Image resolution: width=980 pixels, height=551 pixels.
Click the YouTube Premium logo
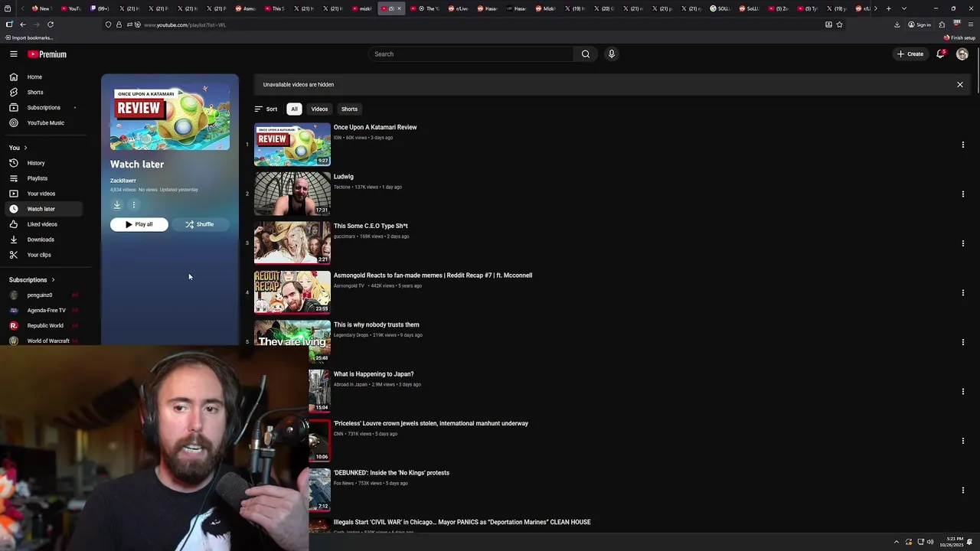point(47,54)
